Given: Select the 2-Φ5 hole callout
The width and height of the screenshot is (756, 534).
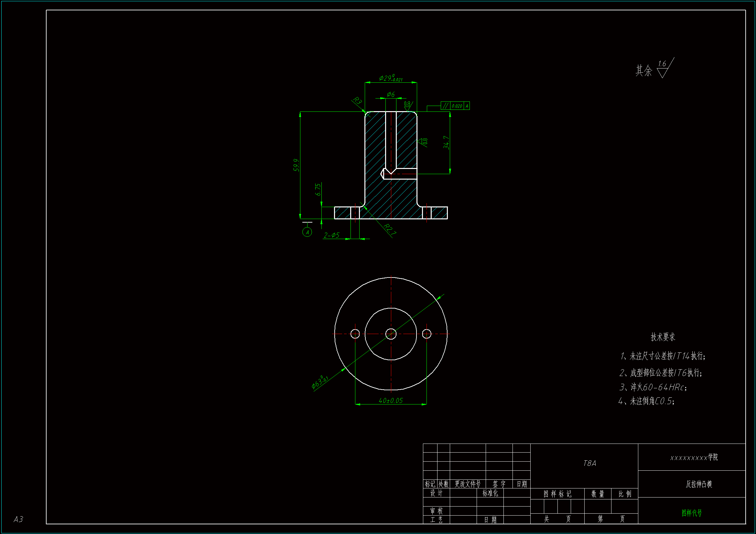Looking at the screenshot, I should pos(331,235).
